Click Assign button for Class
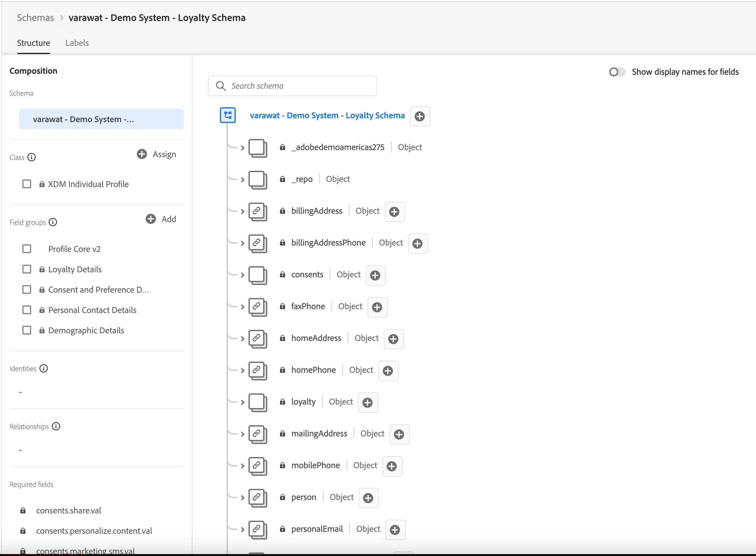756x556 pixels. point(157,154)
